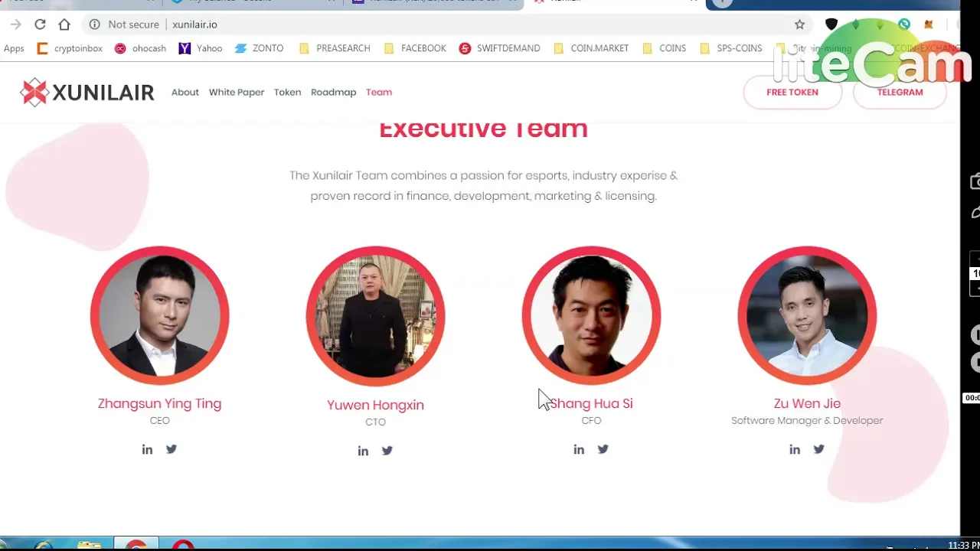The height and width of the screenshot is (551, 980).
Task: Open Yuwen Hongxin's Twitter icon
Action: pos(387,451)
